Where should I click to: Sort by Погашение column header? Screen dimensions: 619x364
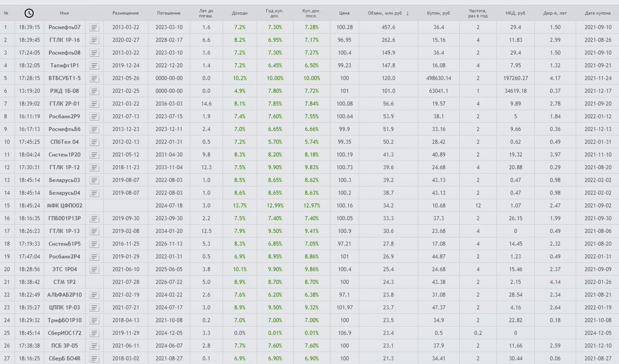[x=169, y=13]
